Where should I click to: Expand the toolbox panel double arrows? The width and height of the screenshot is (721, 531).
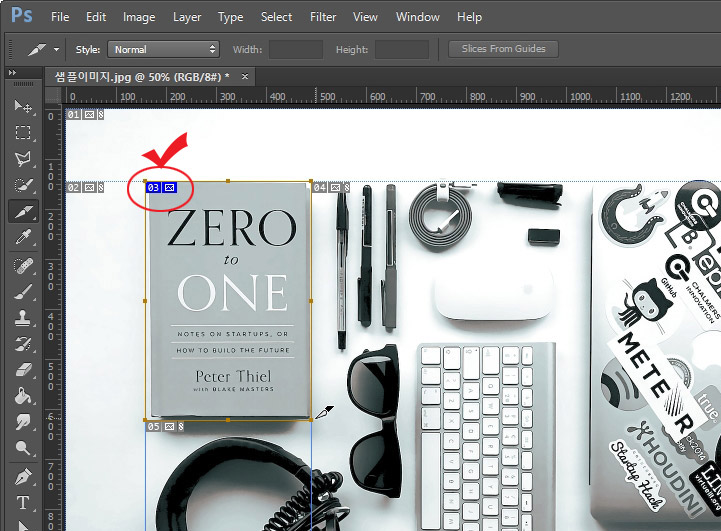point(12,73)
